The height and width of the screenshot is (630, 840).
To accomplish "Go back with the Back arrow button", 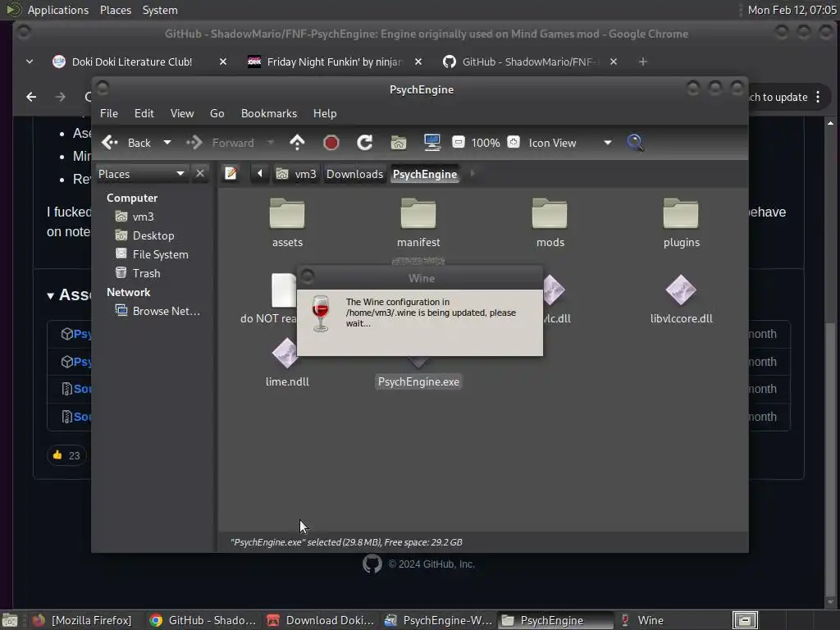I will point(126,143).
